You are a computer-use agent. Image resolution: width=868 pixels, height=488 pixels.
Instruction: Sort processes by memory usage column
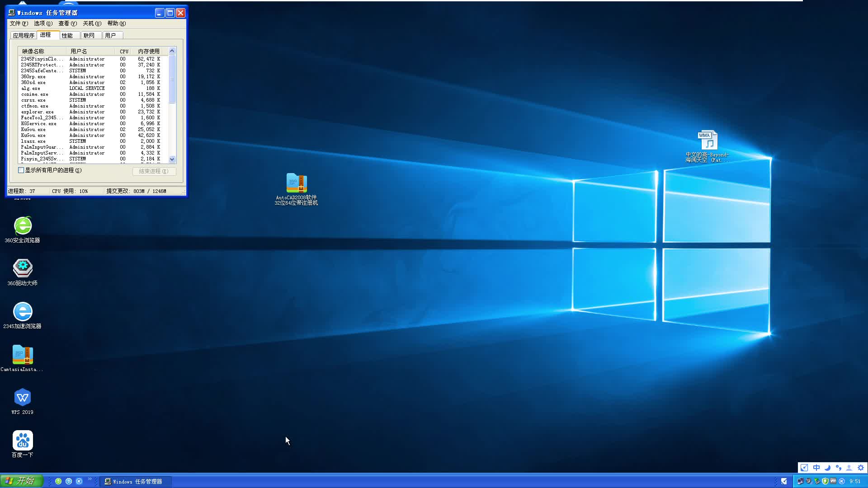pos(148,52)
